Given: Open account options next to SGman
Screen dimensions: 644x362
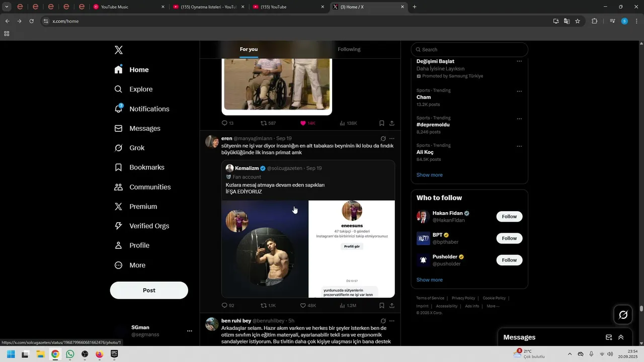Looking at the screenshot, I should point(190,331).
